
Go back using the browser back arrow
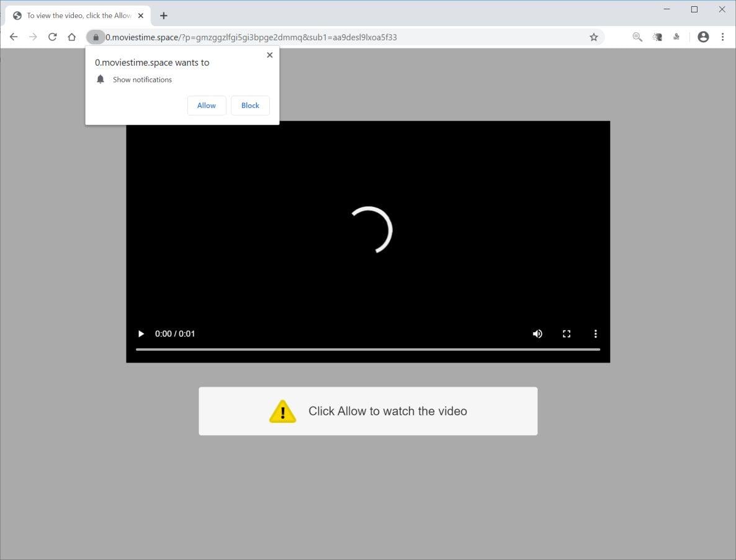point(14,37)
